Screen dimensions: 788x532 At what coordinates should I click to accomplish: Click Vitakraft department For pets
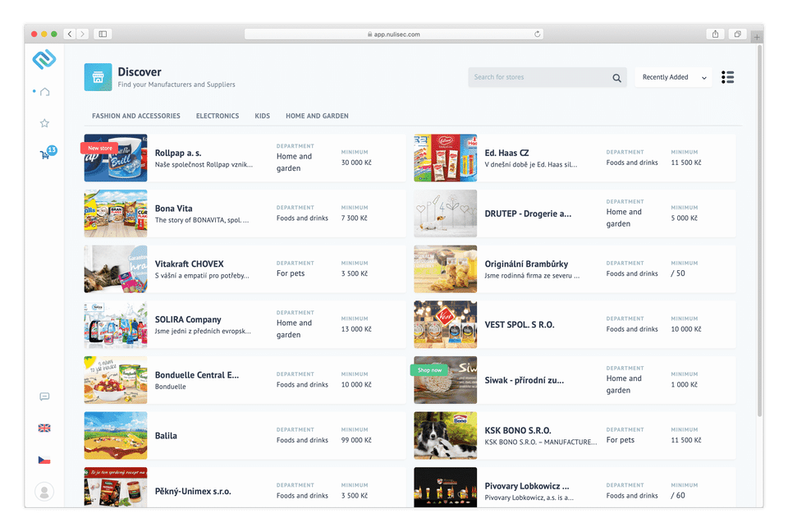point(291,273)
